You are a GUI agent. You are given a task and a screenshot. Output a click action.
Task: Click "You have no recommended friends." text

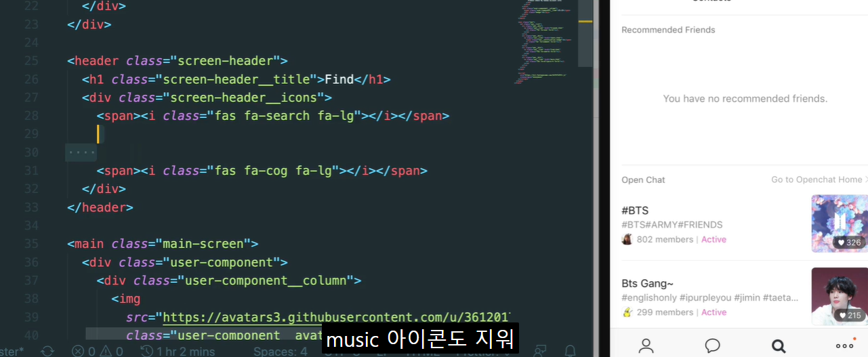(x=745, y=99)
